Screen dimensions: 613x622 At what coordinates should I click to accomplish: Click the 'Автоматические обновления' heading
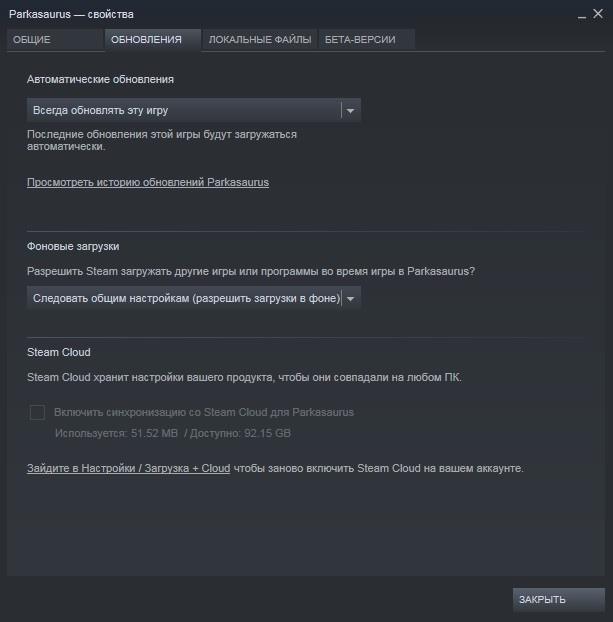[100, 79]
